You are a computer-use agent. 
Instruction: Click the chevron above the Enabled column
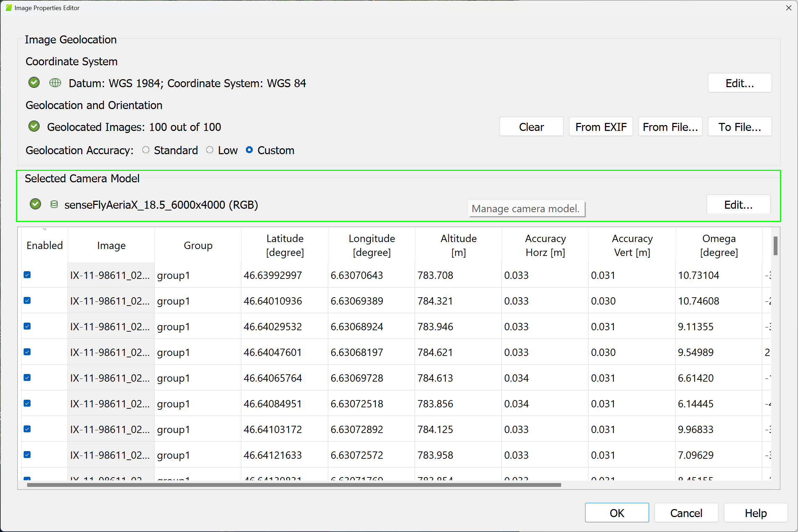(x=44, y=229)
